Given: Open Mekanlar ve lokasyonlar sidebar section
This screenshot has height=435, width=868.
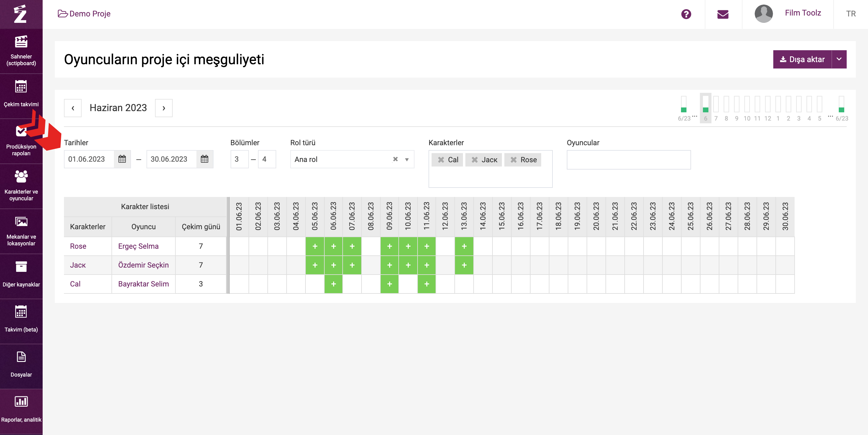Looking at the screenshot, I should pos(21,231).
